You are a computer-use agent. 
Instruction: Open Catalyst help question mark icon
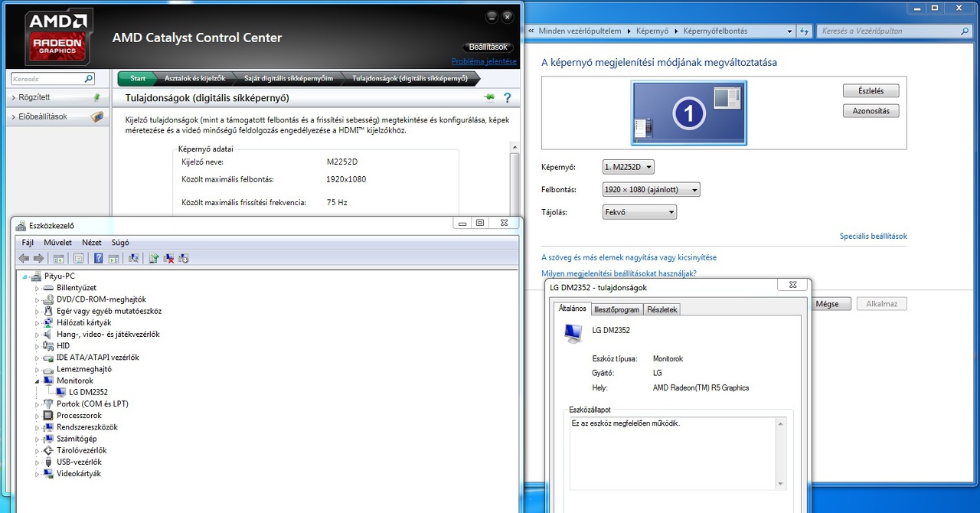pyautogui.click(x=507, y=98)
